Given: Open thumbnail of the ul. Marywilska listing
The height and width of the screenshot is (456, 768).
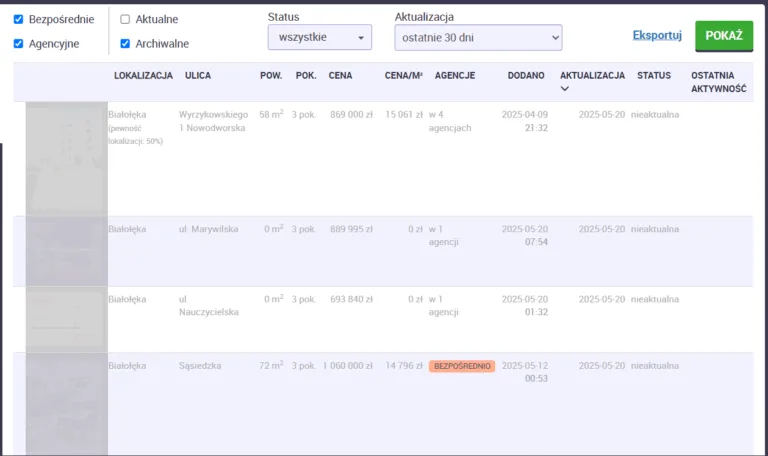Looking at the screenshot, I should pos(66,251).
